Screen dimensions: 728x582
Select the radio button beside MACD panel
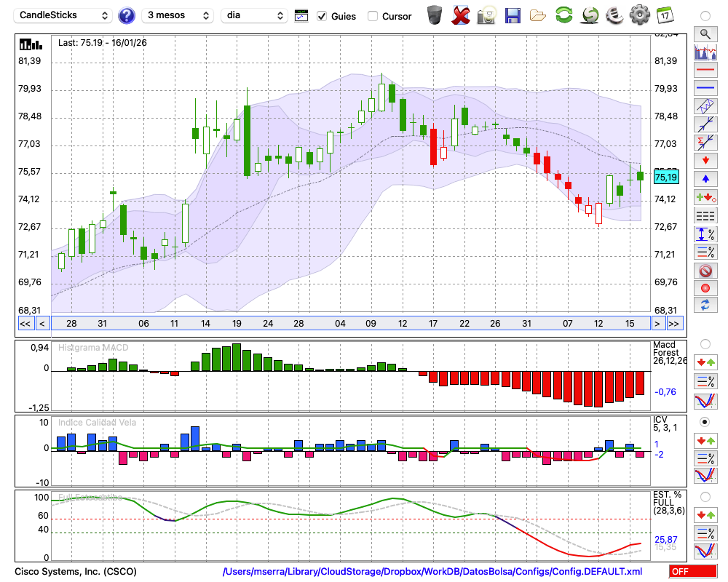tap(705, 343)
